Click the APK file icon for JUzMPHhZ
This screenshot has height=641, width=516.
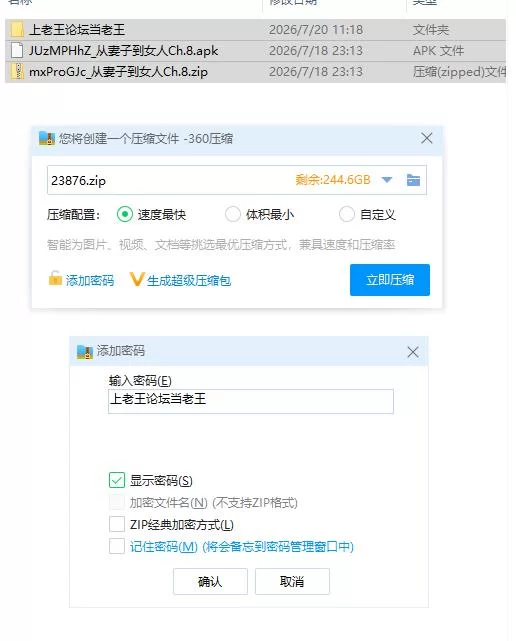(17, 51)
